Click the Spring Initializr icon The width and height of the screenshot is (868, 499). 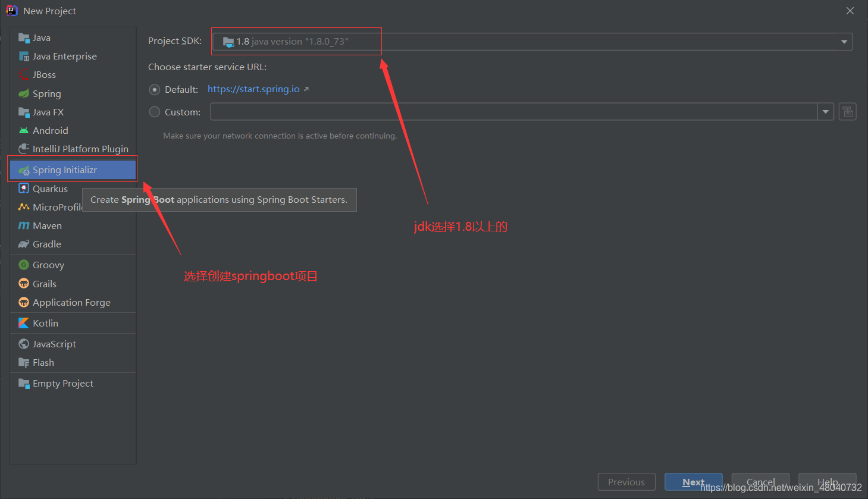click(24, 170)
